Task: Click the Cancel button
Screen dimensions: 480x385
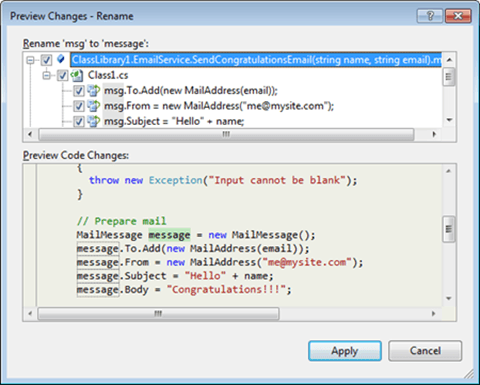Action: click(425, 351)
